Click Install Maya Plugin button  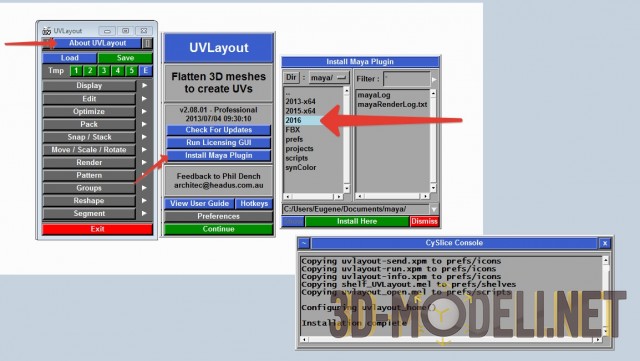click(219, 156)
